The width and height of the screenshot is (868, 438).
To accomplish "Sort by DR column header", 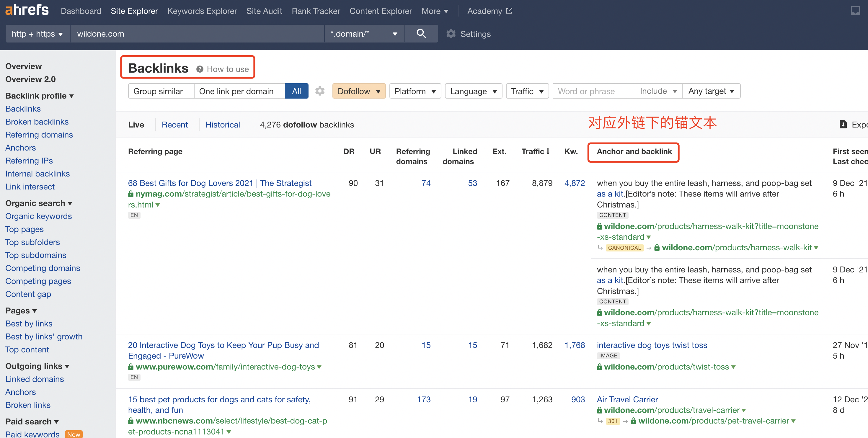I will pyautogui.click(x=349, y=152).
